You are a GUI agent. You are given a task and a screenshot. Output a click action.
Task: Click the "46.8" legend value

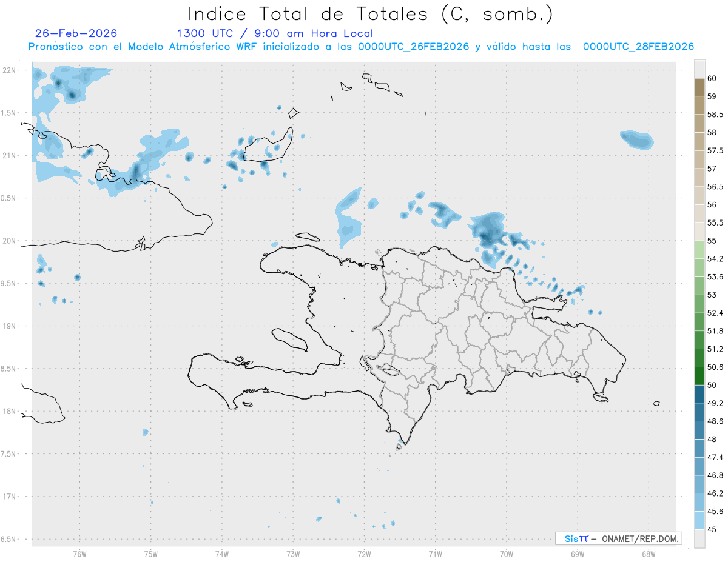point(715,475)
